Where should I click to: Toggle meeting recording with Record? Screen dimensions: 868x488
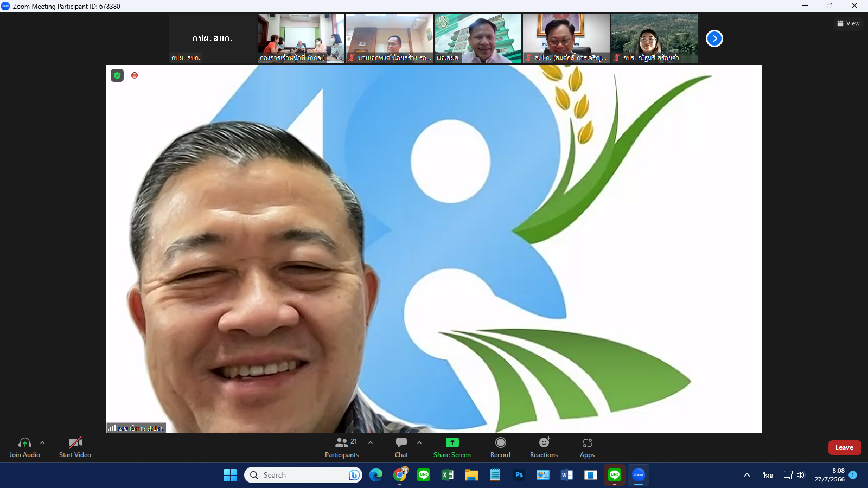[500, 448]
